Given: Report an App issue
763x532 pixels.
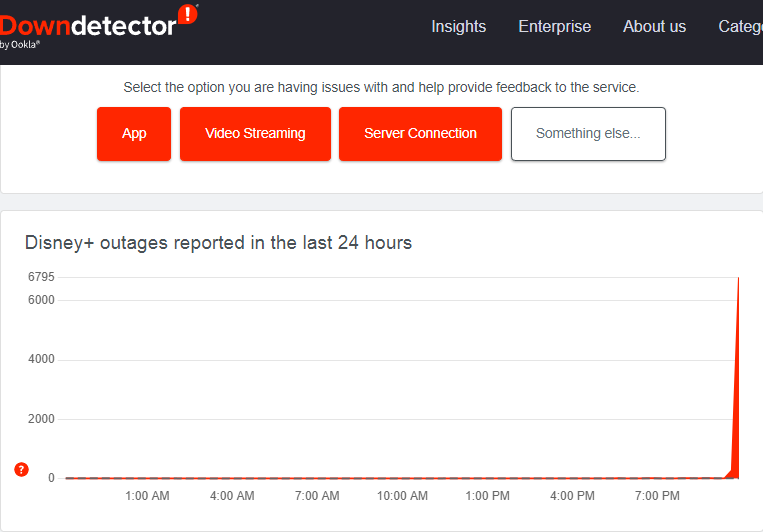Looking at the screenshot, I should click(x=134, y=134).
